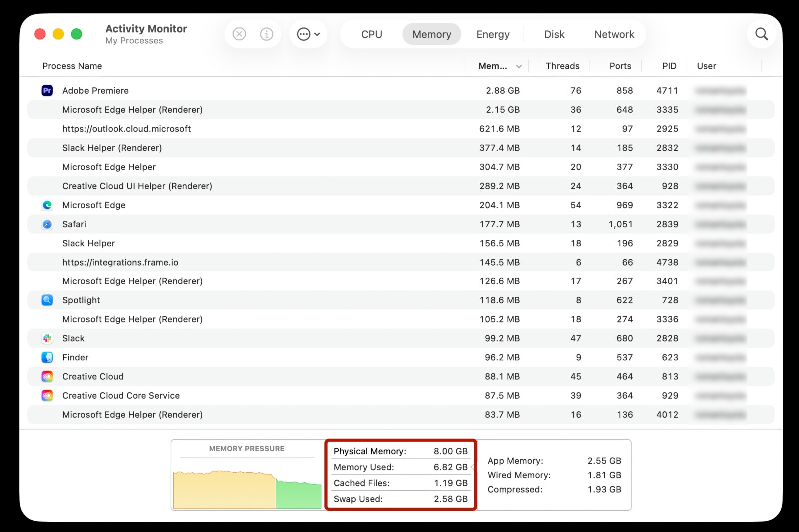Viewport: 799px width, 532px height.
Task: Select the Spotlight icon in list
Action: (x=47, y=300)
